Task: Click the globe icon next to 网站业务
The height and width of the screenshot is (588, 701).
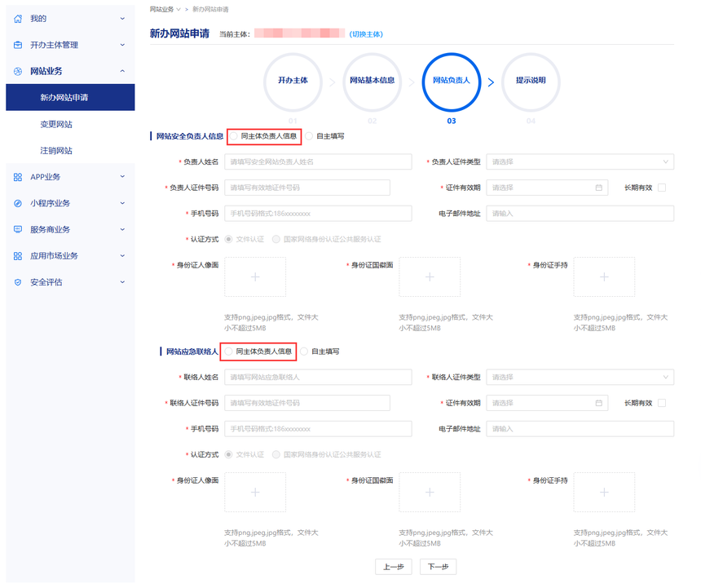Action: pos(18,72)
